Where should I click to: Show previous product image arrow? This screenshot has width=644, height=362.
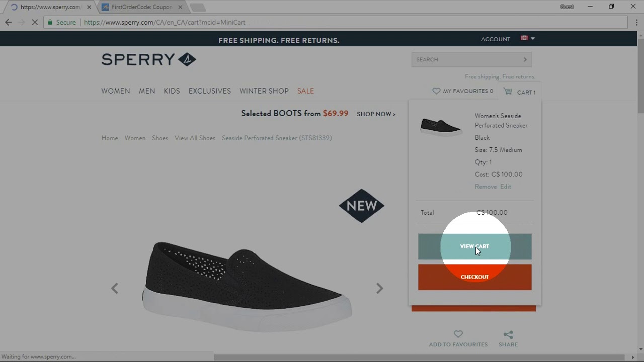click(x=115, y=288)
